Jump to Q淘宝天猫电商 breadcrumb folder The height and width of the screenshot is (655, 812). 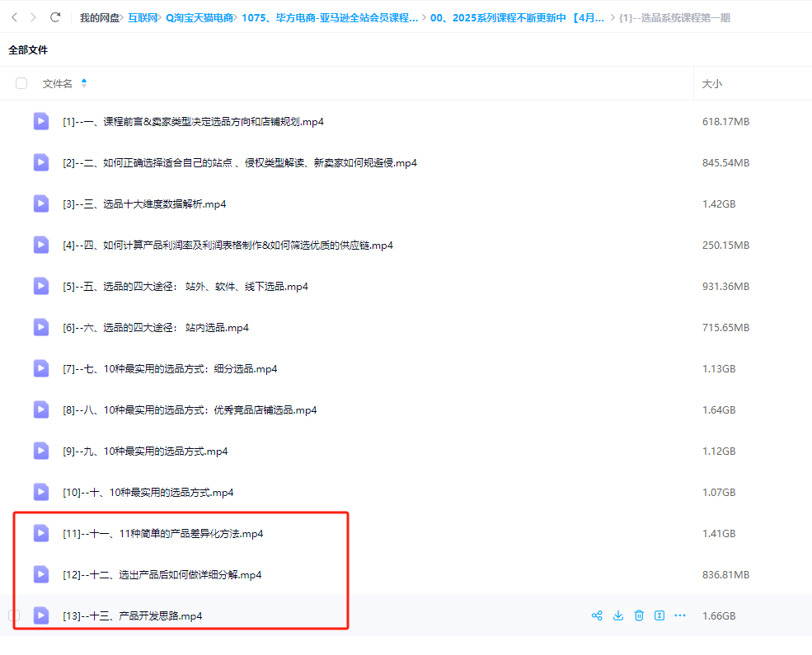pos(199,17)
